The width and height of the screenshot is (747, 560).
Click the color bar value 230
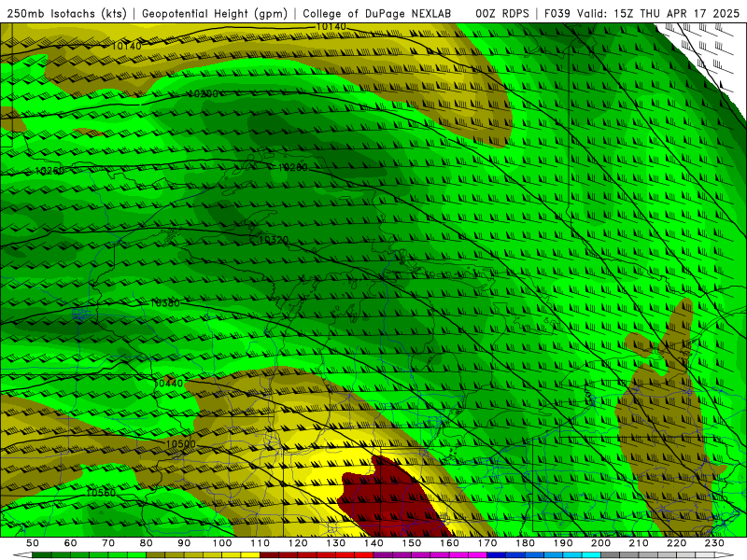click(x=714, y=543)
